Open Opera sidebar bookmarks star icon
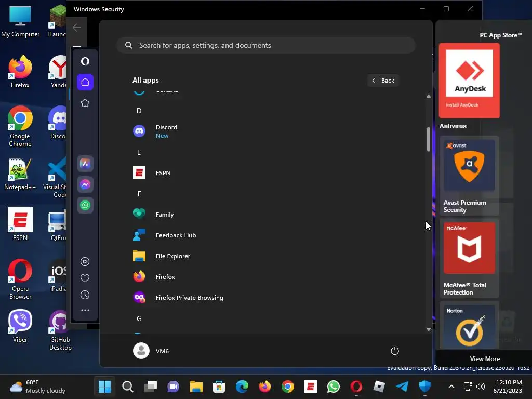 pyautogui.click(x=85, y=103)
